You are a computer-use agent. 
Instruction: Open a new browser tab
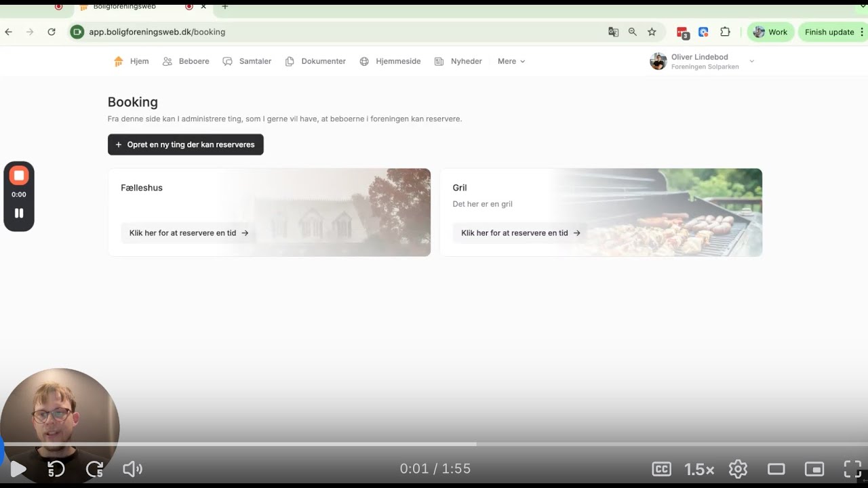225,7
